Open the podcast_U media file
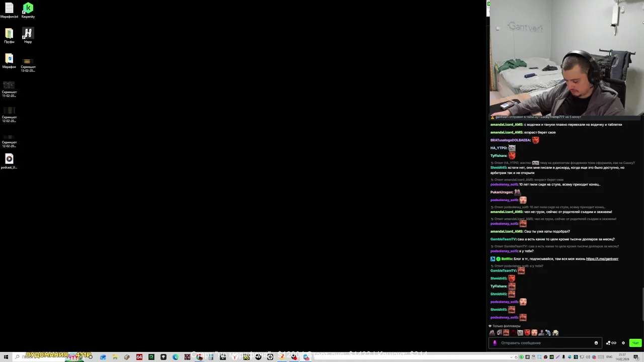 pyautogui.click(x=9, y=161)
